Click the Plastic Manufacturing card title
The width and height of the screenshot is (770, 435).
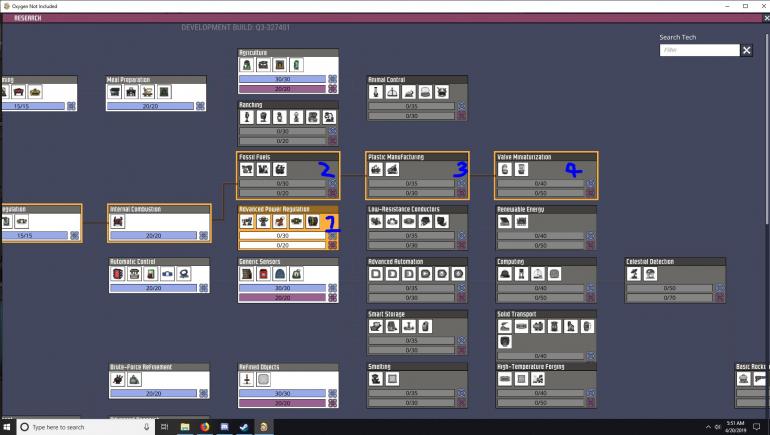pos(396,157)
